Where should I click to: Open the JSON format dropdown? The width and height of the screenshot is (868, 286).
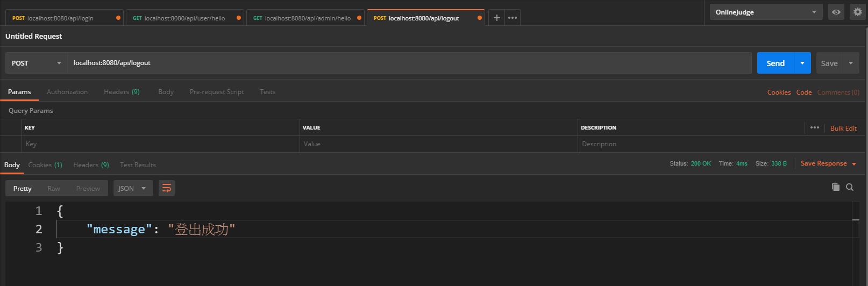coord(133,188)
